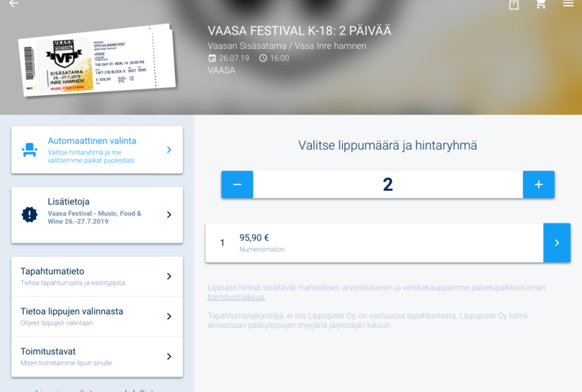This screenshot has width=582, height=392.
Task: Click Tapahtumanjärjestäjä disclaimer paragraph
Action: (367, 321)
